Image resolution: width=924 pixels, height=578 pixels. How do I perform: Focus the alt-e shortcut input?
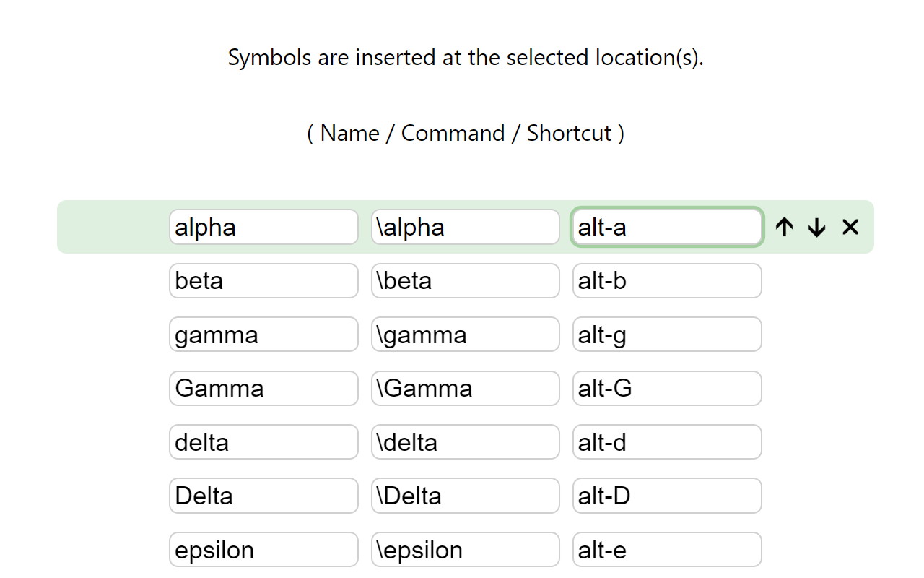pyautogui.click(x=667, y=550)
